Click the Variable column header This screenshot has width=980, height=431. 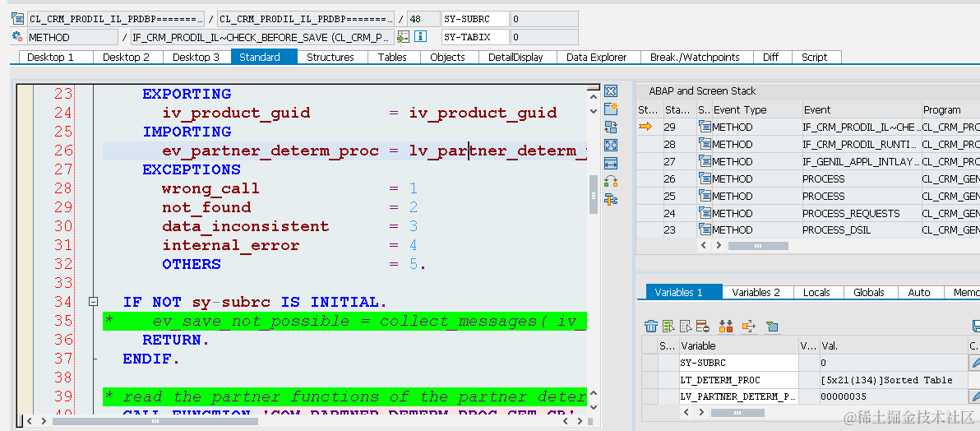click(739, 345)
